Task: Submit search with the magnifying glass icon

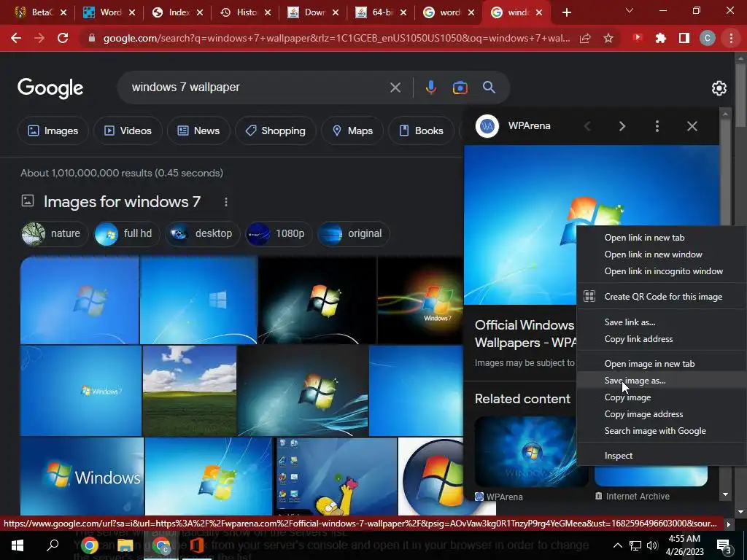Action: (489, 87)
